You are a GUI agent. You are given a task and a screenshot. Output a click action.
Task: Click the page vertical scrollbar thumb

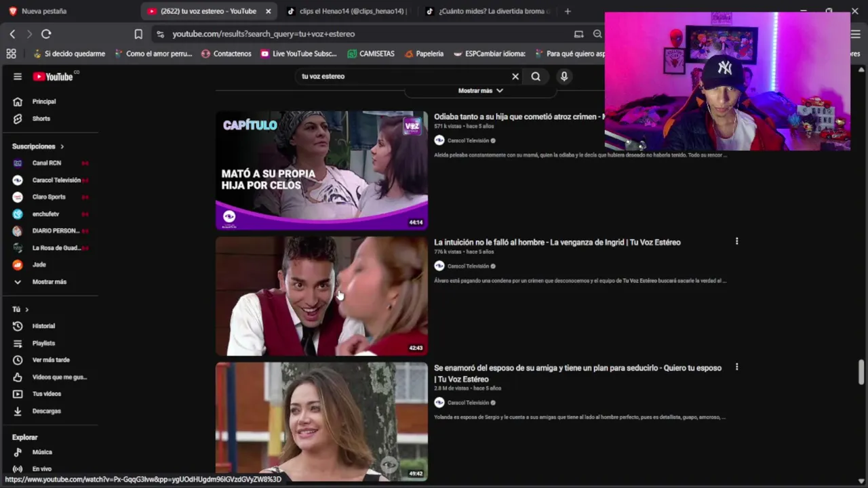click(x=861, y=371)
